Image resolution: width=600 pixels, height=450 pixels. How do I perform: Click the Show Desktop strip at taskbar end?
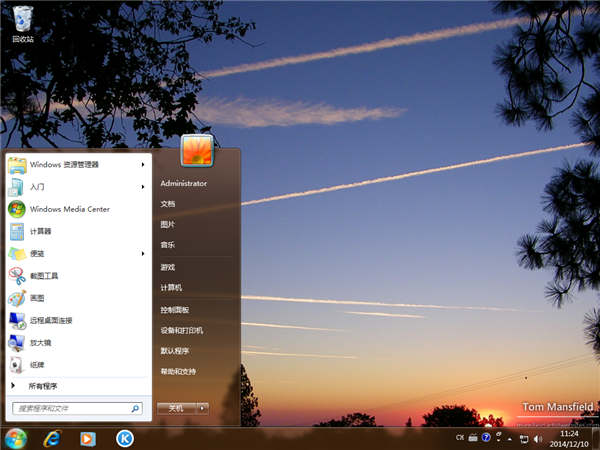[x=597, y=439]
